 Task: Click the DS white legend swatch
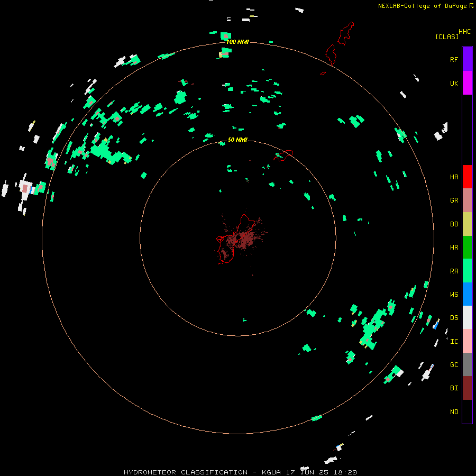[467, 317]
